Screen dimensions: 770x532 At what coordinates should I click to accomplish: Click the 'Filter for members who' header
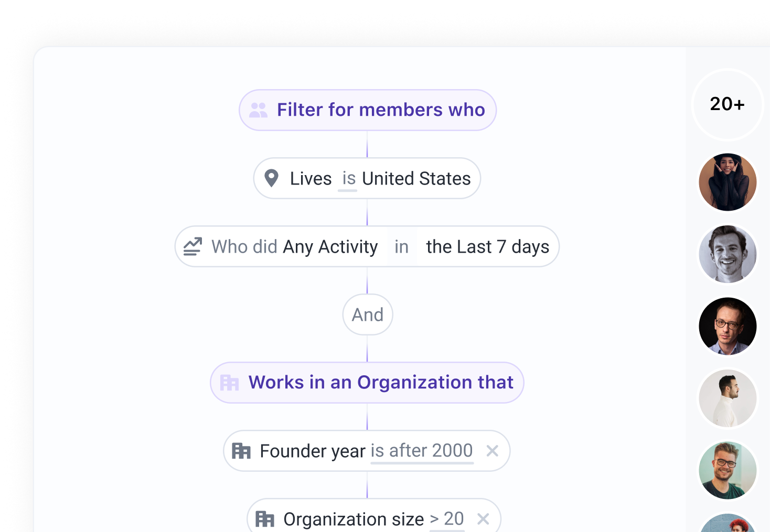pos(380,110)
